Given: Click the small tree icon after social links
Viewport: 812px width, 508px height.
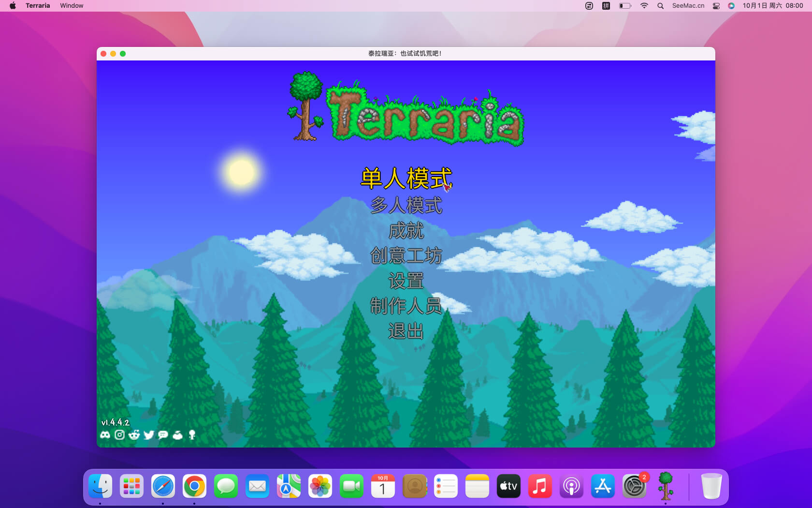Looking at the screenshot, I should click(x=192, y=435).
